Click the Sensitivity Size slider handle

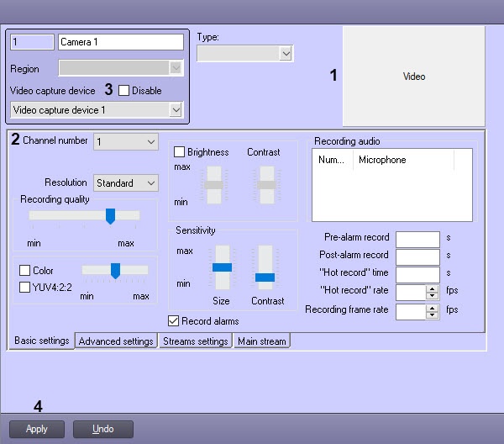click(x=221, y=267)
